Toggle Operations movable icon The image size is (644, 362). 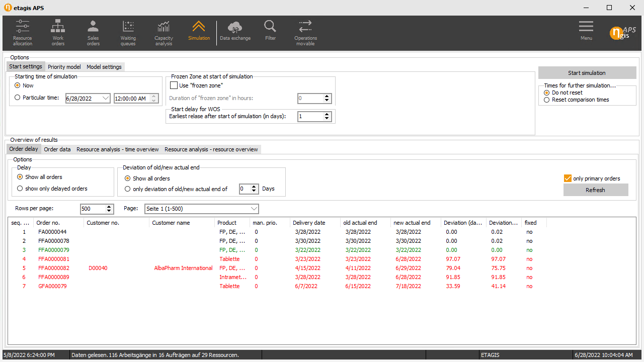pos(305,33)
